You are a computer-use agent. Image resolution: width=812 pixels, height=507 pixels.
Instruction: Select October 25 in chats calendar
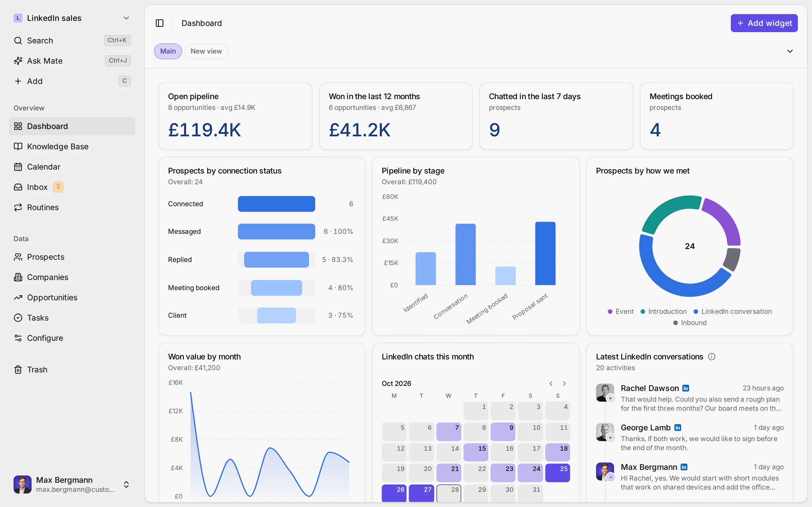click(x=557, y=473)
